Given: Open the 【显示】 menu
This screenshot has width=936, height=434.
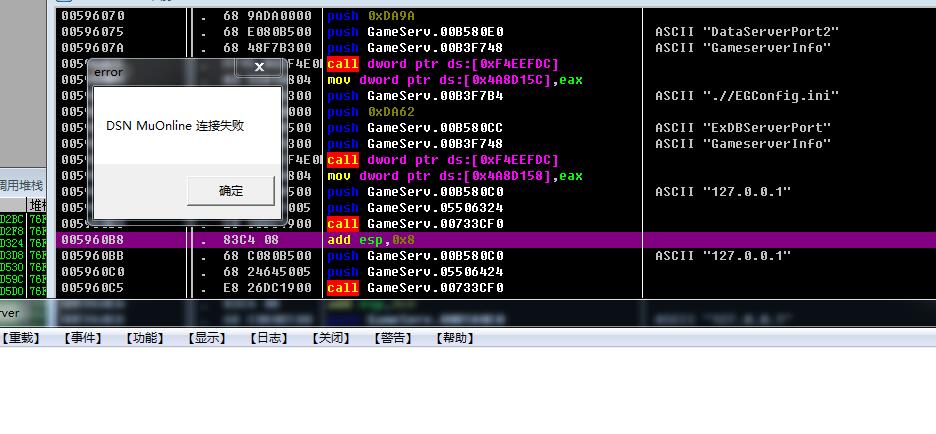Looking at the screenshot, I should [207, 338].
